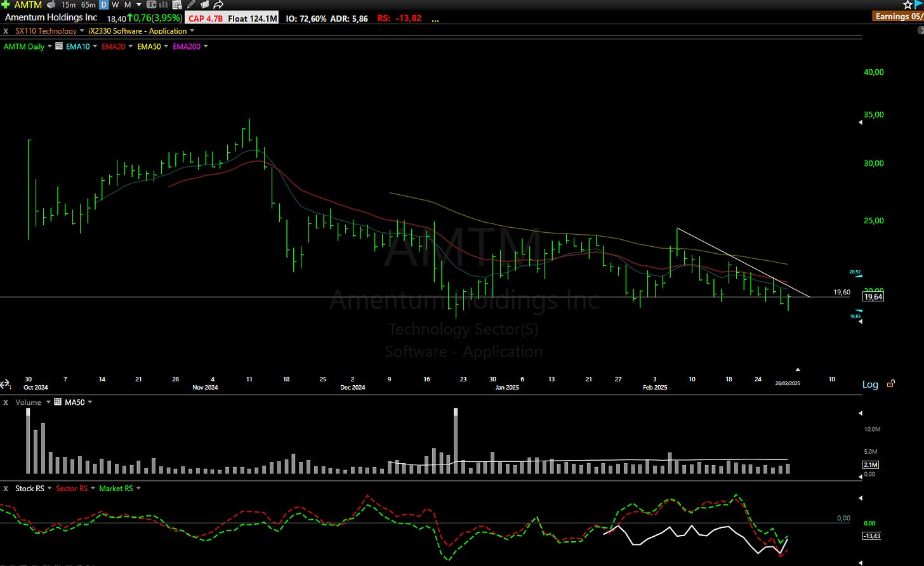Open the EMA50 dropdown arrow

tap(166, 46)
